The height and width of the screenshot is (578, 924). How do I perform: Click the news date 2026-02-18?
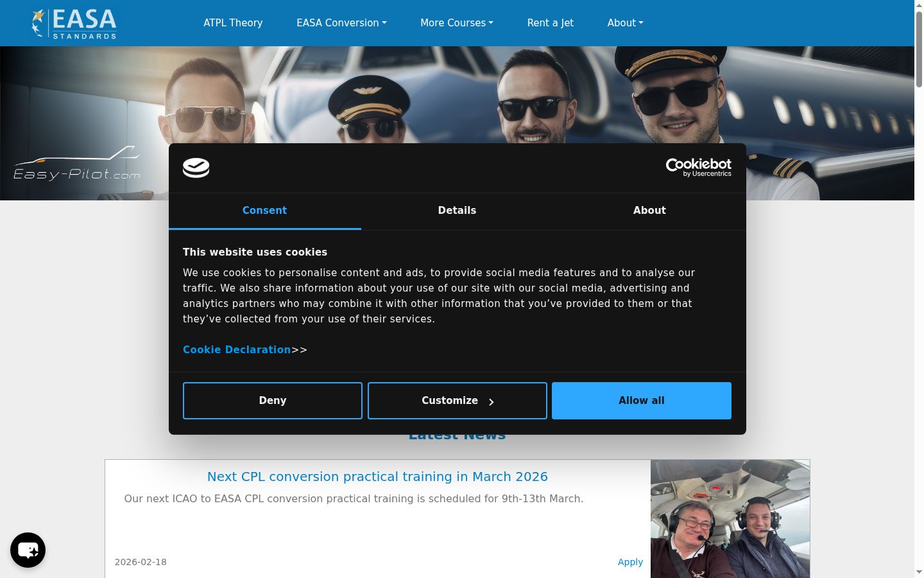point(141,562)
